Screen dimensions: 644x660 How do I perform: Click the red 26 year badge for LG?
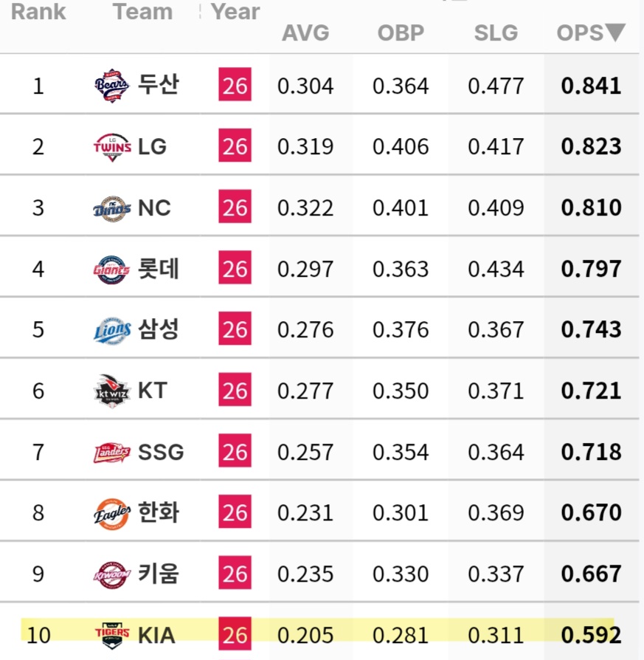[235, 145]
